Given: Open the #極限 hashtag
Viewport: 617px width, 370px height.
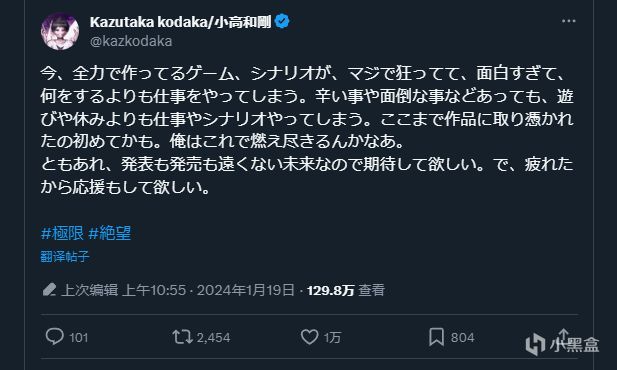Looking at the screenshot, I should point(62,233).
